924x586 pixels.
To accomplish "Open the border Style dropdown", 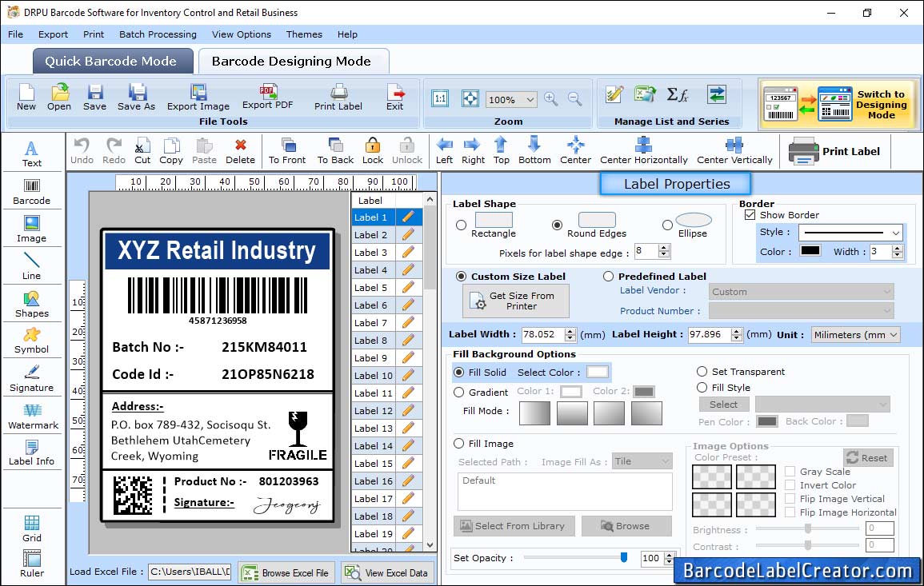I will click(x=896, y=233).
